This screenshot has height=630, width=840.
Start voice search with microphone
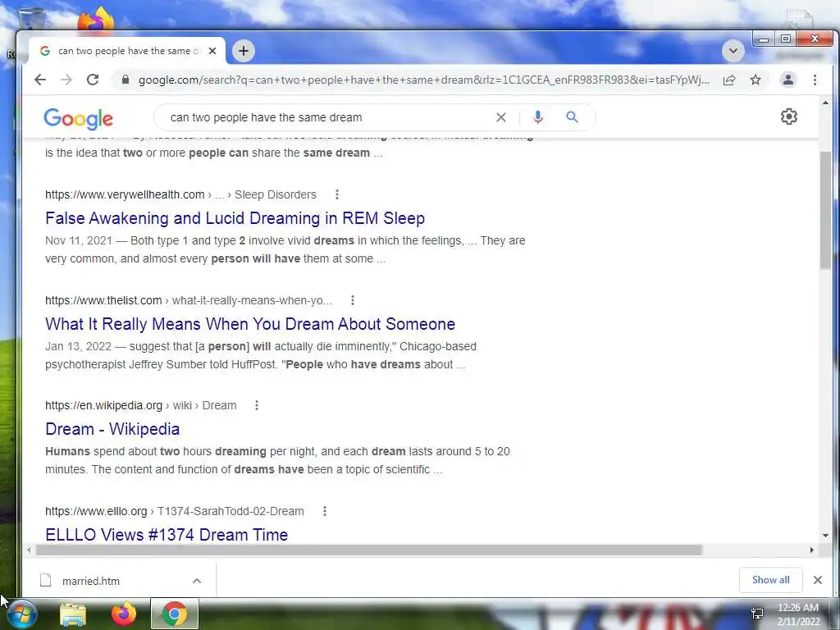click(538, 117)
